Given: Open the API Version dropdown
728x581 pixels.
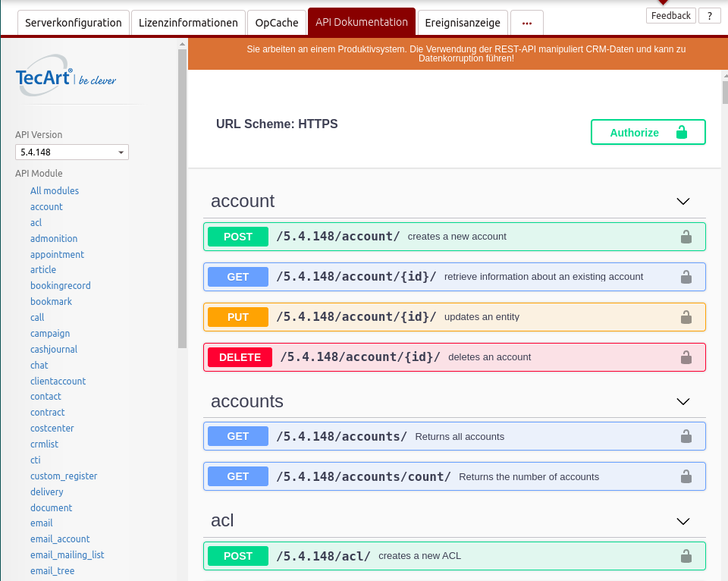Looking at the screenshot, I should [72, 152].
